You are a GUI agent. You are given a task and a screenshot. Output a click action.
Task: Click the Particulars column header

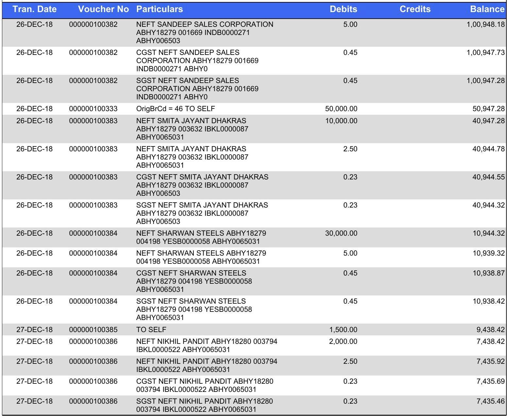[x=159, y=9]
